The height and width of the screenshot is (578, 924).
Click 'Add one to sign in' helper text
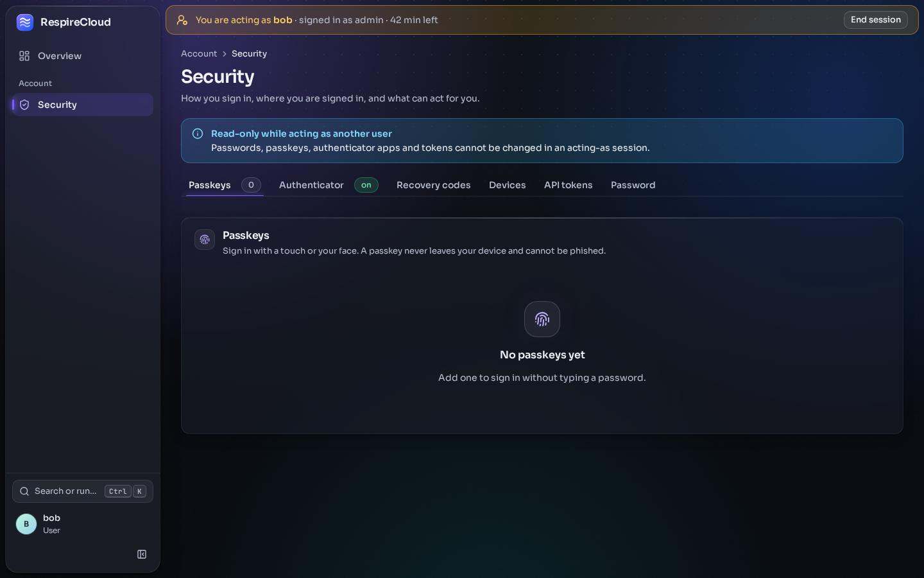click(542, 378)
